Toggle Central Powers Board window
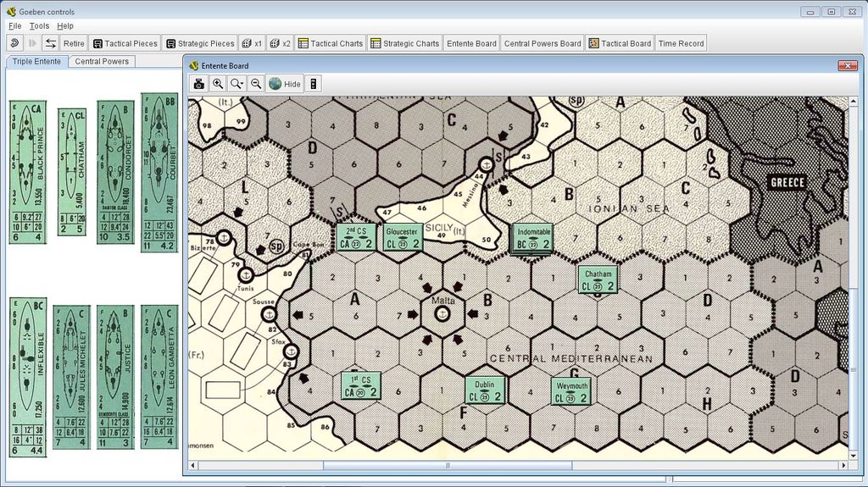Image resolution: width=868 pixels, height=487 pixels. tap(542, 43)
